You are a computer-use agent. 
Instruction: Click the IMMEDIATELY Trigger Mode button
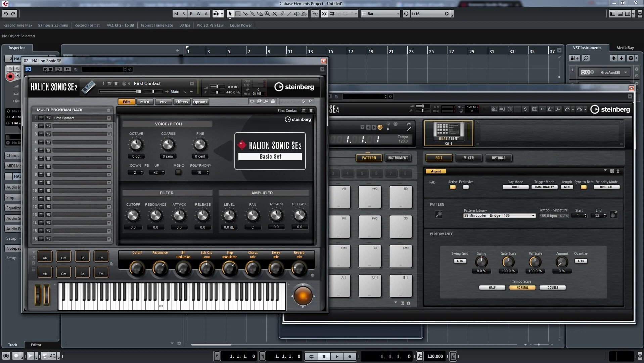coord(544,187)
